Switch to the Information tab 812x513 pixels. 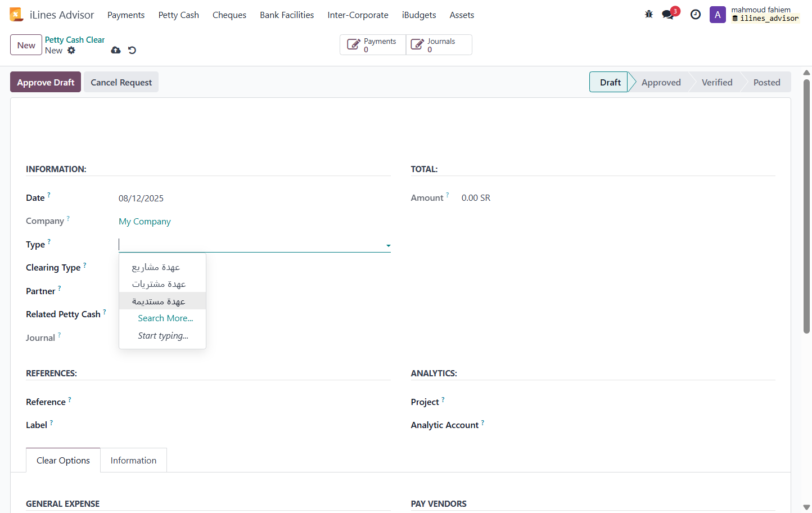(133, 460)
